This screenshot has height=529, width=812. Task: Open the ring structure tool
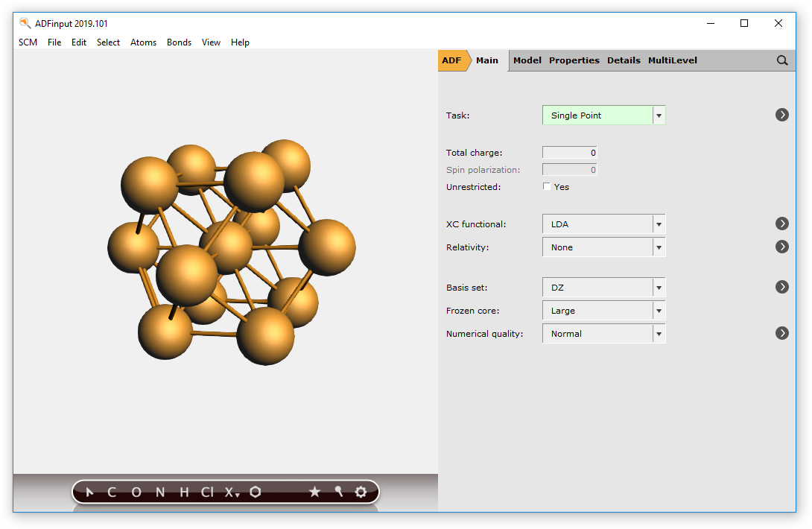click(256, 492)
